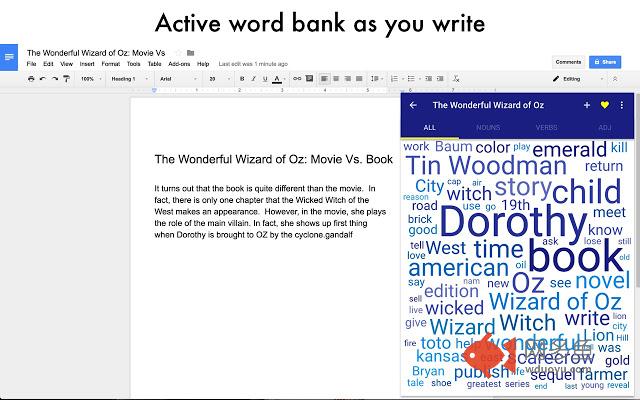640x400 pixels.
Task: Open the Add-ons menu
Action: coord(179,64)
